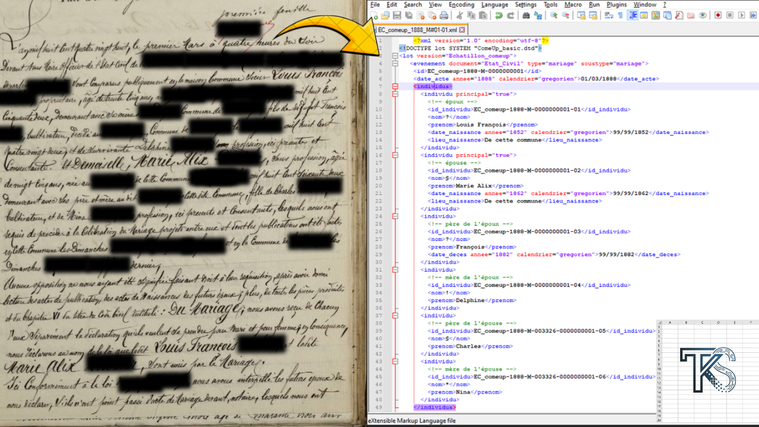Click the Find binoculars icon

[527, 16]
